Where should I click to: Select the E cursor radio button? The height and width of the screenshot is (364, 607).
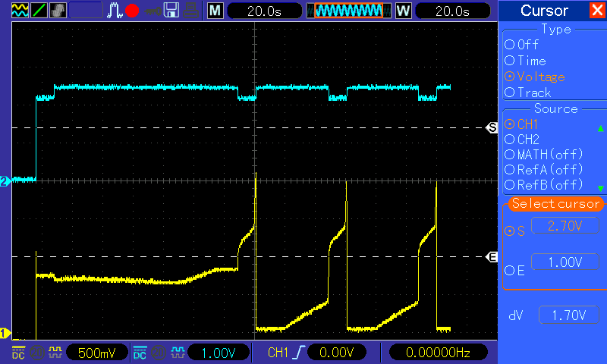[x=515, y=271]
